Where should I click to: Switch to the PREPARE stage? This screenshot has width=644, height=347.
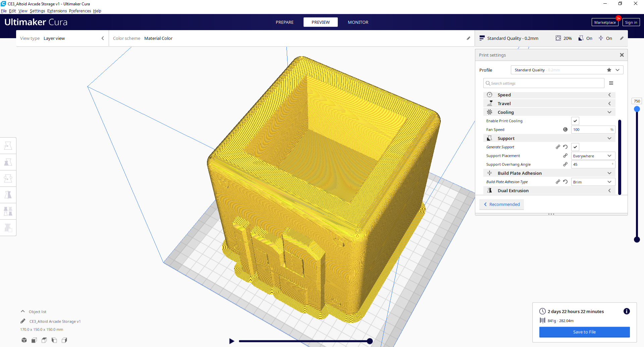click(284, 22)
